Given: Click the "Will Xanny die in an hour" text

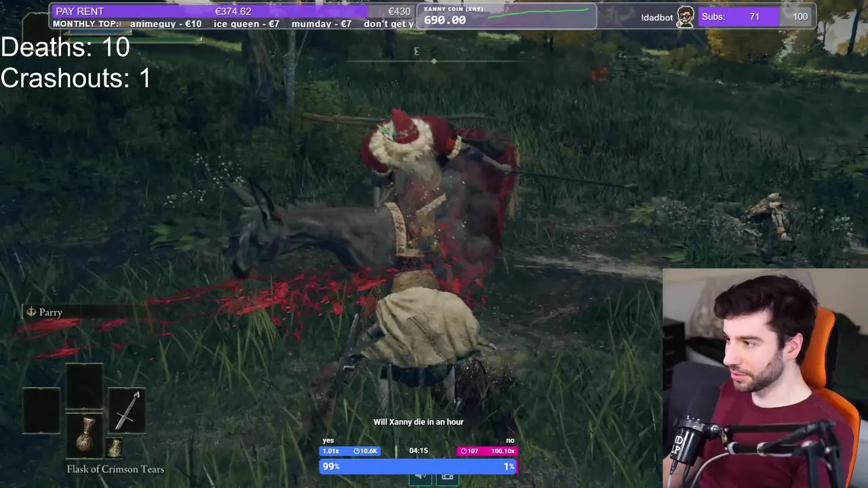Looking at the screenshot, I should (x=418, y=422).
